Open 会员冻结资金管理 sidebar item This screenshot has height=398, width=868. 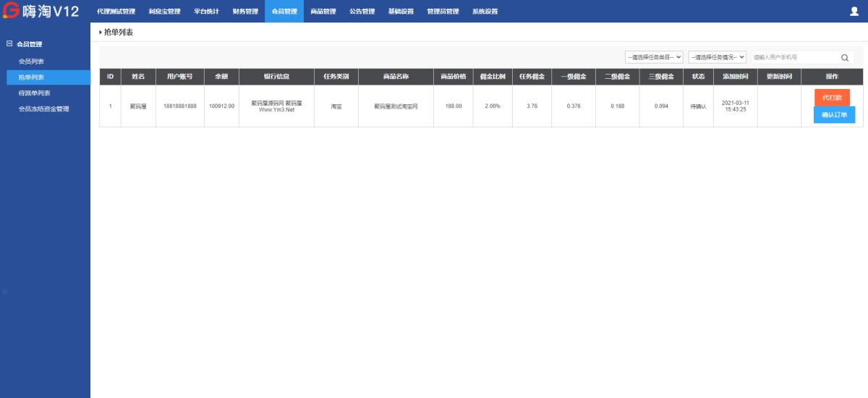click(x=43, y=109)
